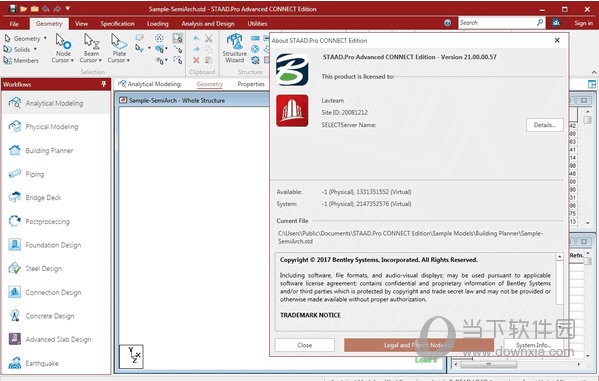Select the Members cursor tool

(21, 60)
